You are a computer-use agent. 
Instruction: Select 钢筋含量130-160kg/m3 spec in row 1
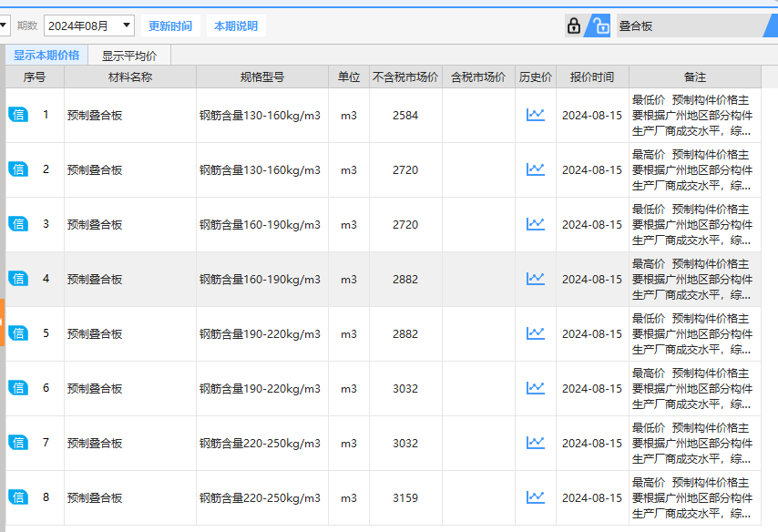tap(260, 115)
